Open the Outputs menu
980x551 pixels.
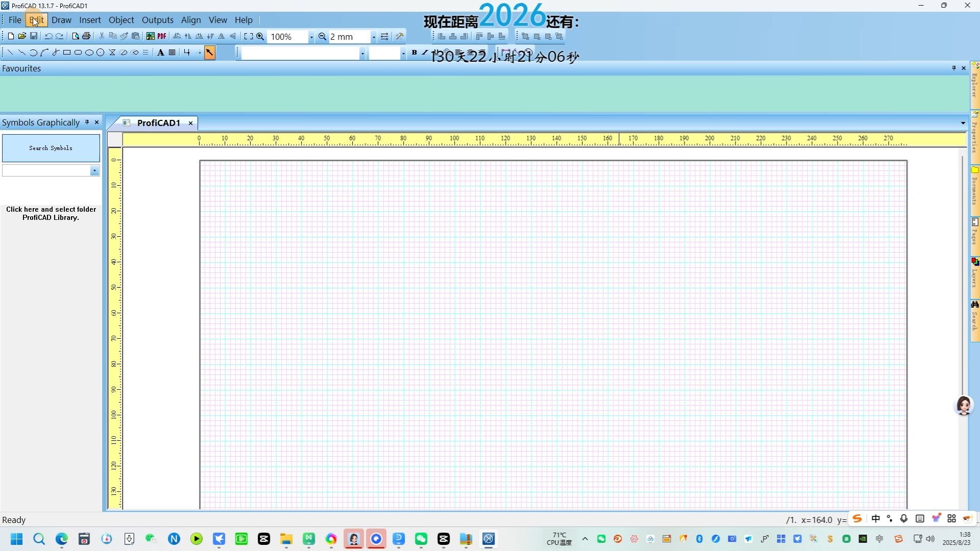(x=158, y=20)
